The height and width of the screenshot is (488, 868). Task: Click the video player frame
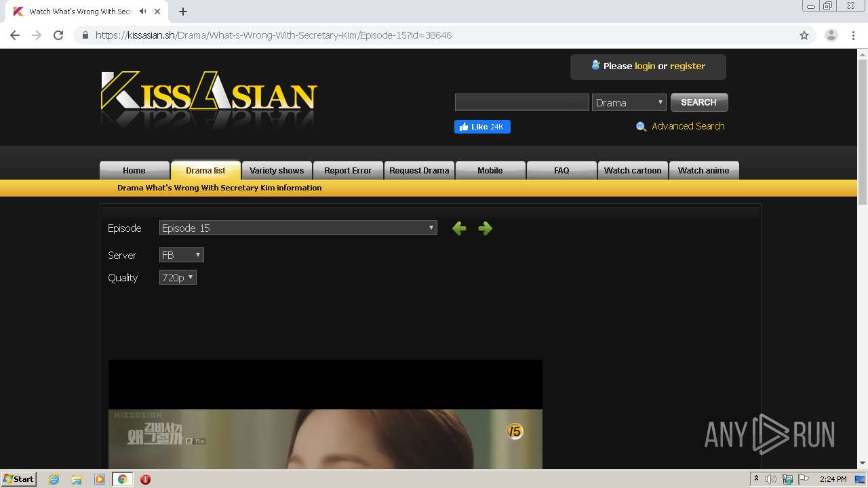pyautogui.click(x=325, y=414)
